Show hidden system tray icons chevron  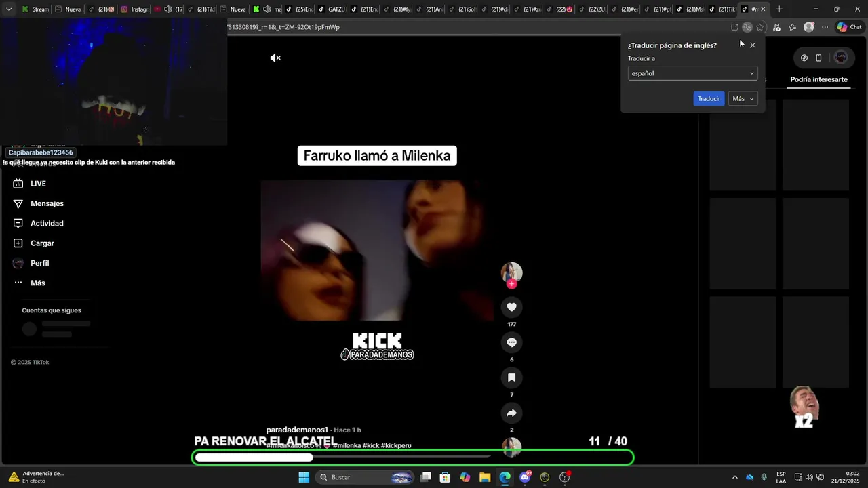coord(734,477)
